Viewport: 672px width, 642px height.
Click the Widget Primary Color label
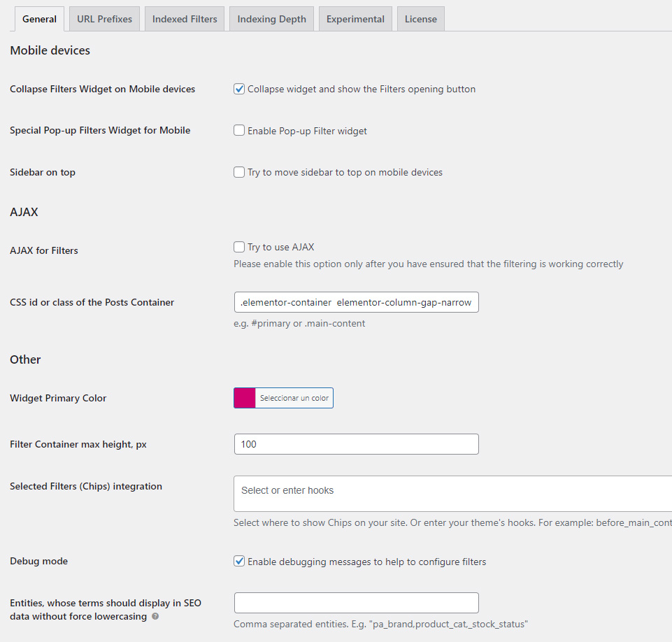(58, 398)
